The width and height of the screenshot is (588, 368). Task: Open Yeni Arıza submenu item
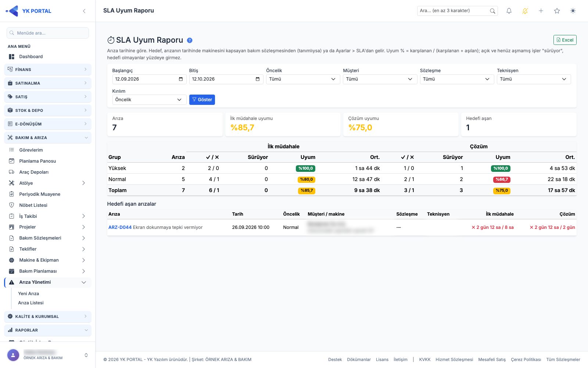tap(29, 294)
